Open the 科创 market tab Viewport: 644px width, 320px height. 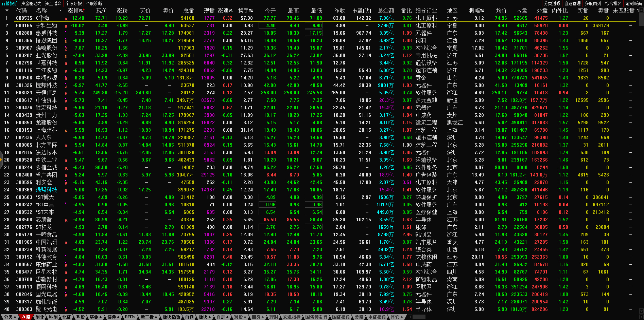coord(53,317)
